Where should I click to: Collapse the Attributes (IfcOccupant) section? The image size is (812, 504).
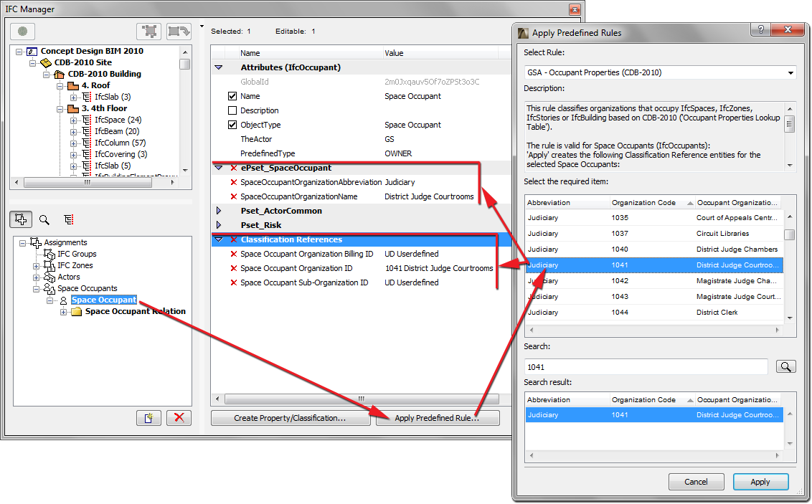(219, 67)
